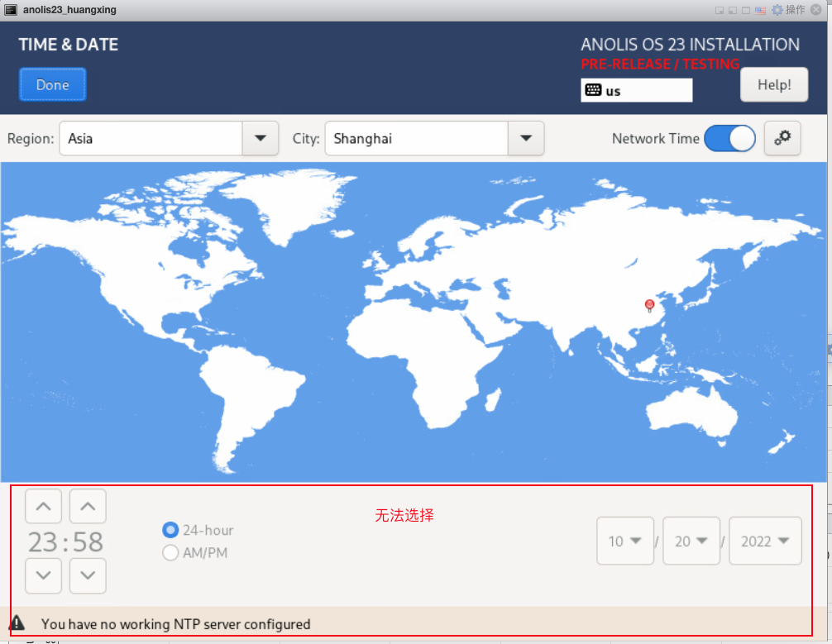The image size is (832, 644).
Task: Open the month dropdown showing 10
Action: (x=625, y=541)
